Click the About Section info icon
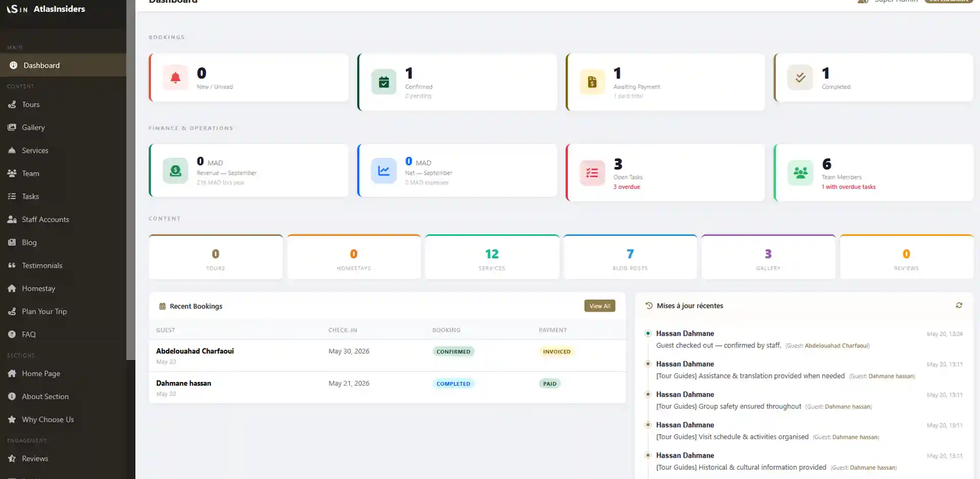The width and height of the screenshot is (980, 479). (x=12, y=397)
